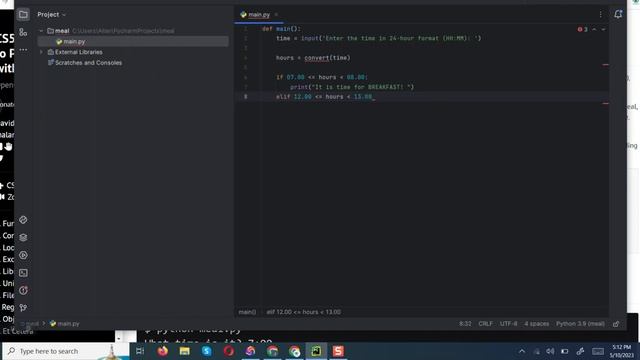The height and width of the screenshot is (360, 640).
Task: Open the Project tool window folder icon
Action: pyautogui.click(x=23, y=15)
